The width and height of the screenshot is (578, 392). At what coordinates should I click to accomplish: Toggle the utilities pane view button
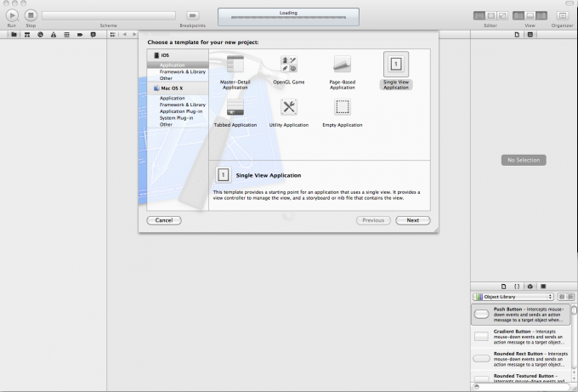pyautogui.click(x=541, y=15)
